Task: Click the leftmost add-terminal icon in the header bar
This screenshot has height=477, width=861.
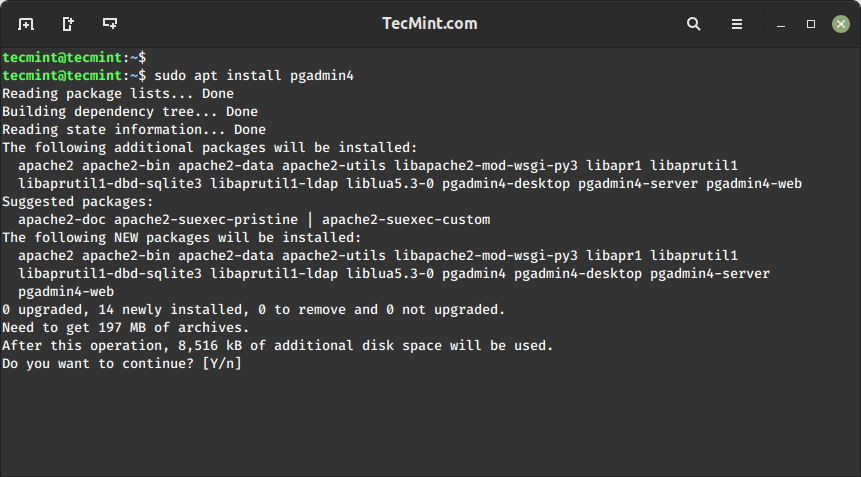Action: (x=26, y=23)
